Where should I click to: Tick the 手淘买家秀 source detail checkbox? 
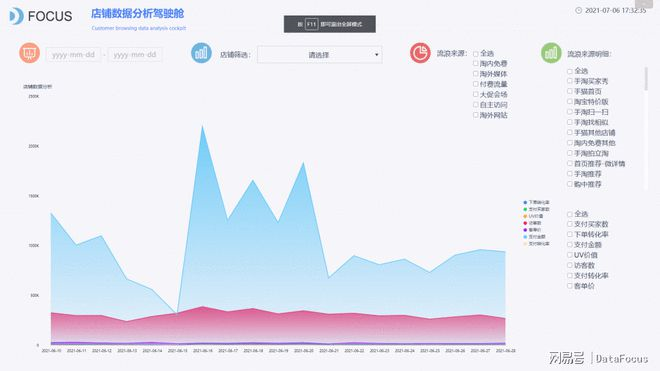click(570, 81)
